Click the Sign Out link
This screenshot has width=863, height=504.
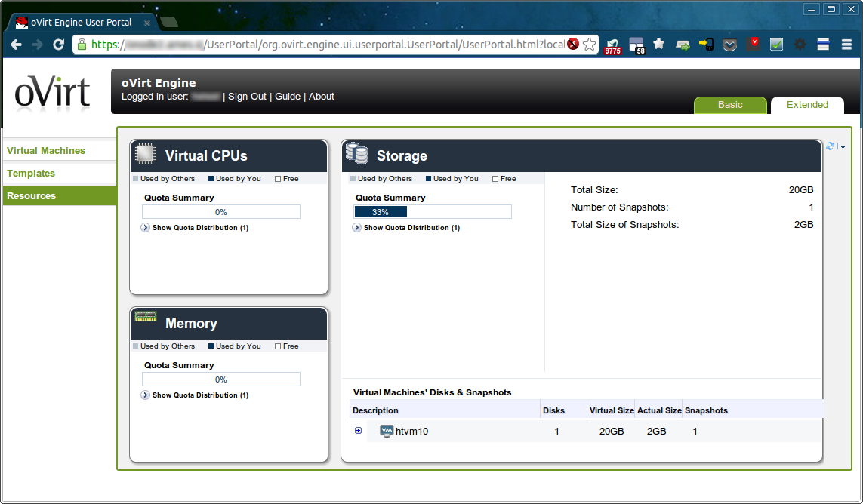247,97
